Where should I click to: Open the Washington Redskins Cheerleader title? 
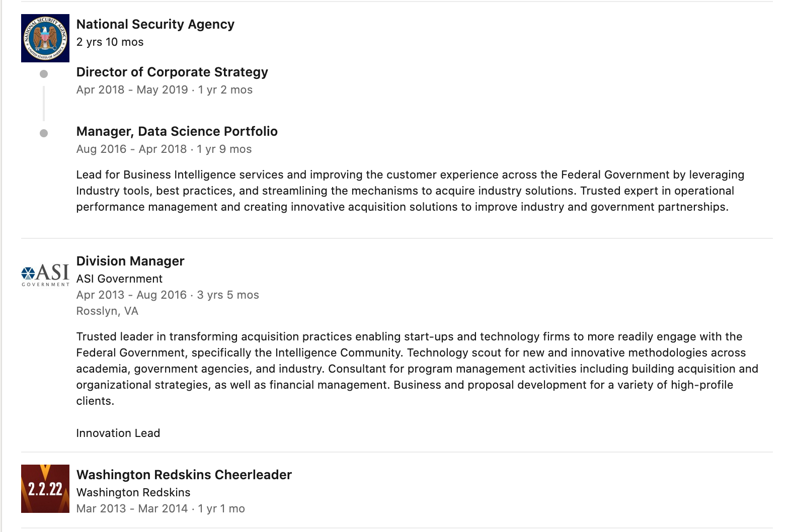pos(184,475)
